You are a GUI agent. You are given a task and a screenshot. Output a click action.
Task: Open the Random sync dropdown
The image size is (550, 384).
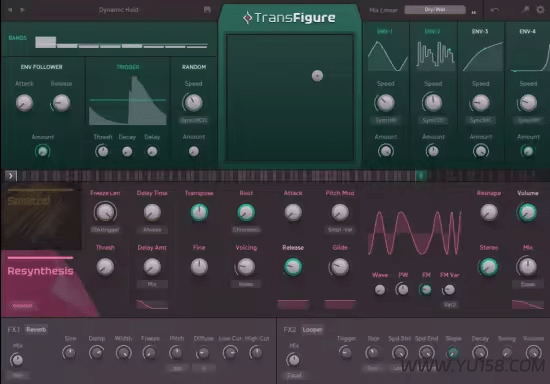[x=194, y=120]
